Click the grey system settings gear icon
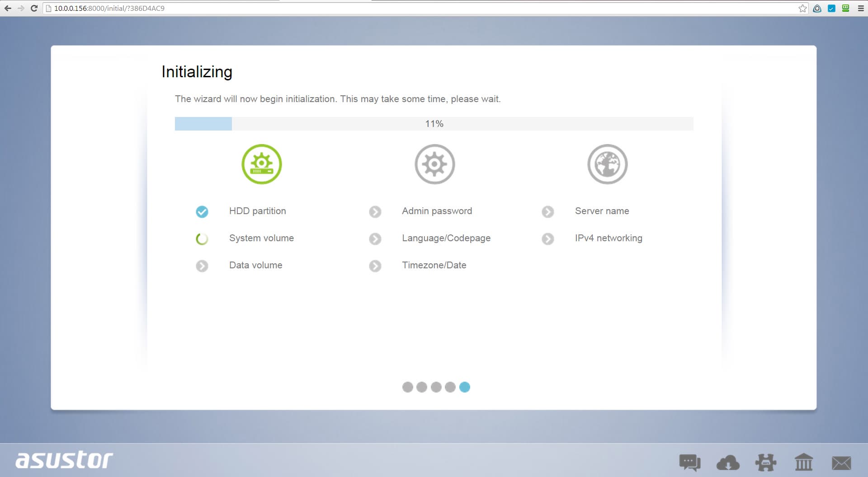 pyautogui.click(x=435, y=164)
